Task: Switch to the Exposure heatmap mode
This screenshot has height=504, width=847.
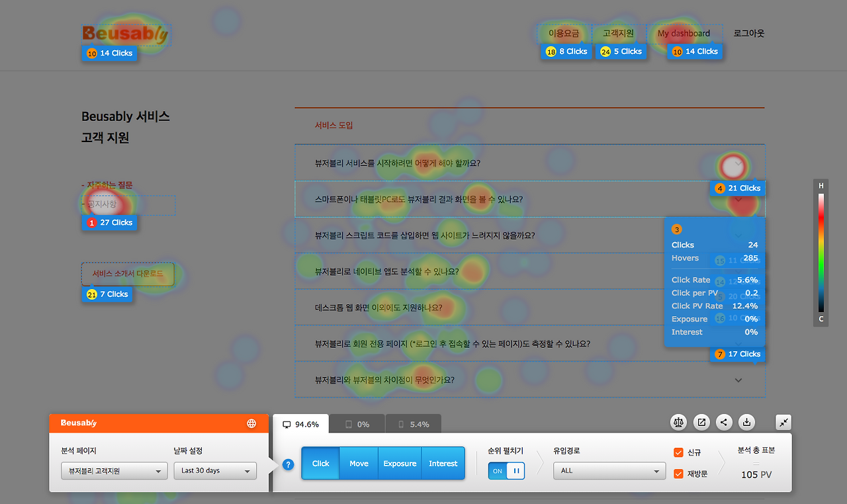Action: tap(400, 464)
